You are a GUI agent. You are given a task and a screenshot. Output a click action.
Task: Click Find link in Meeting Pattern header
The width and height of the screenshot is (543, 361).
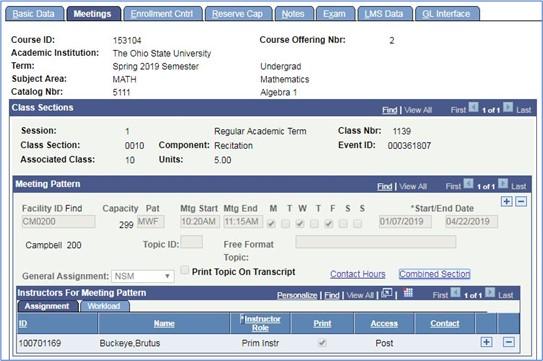[384, 186]
